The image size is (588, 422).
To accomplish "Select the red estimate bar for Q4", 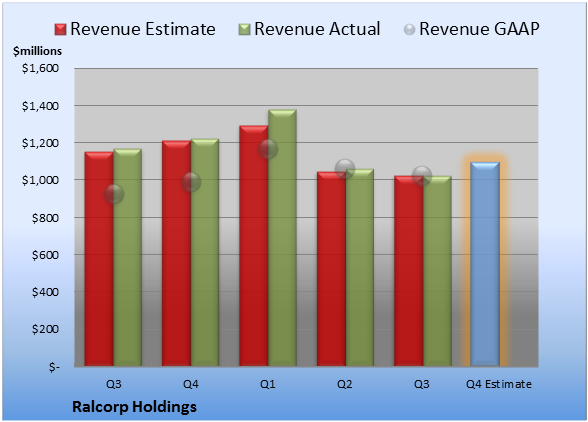I will 176,253.
